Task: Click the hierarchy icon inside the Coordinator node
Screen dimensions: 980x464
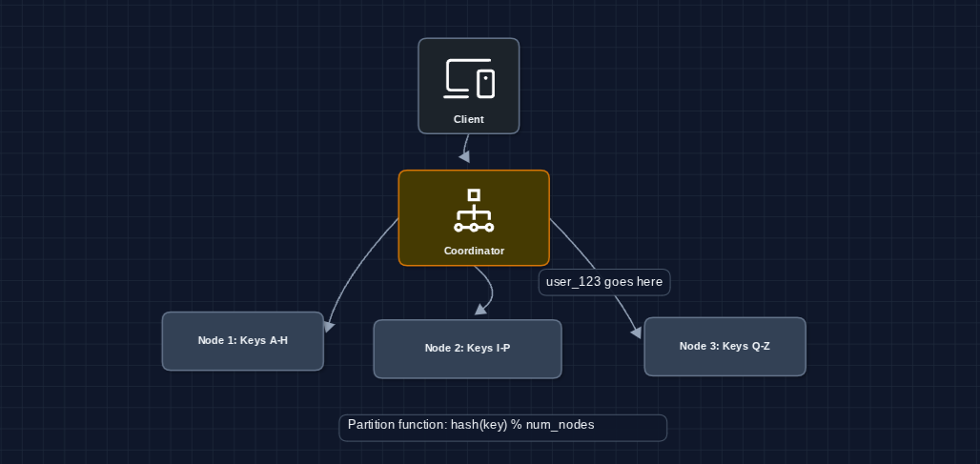Action: (474, 211)
